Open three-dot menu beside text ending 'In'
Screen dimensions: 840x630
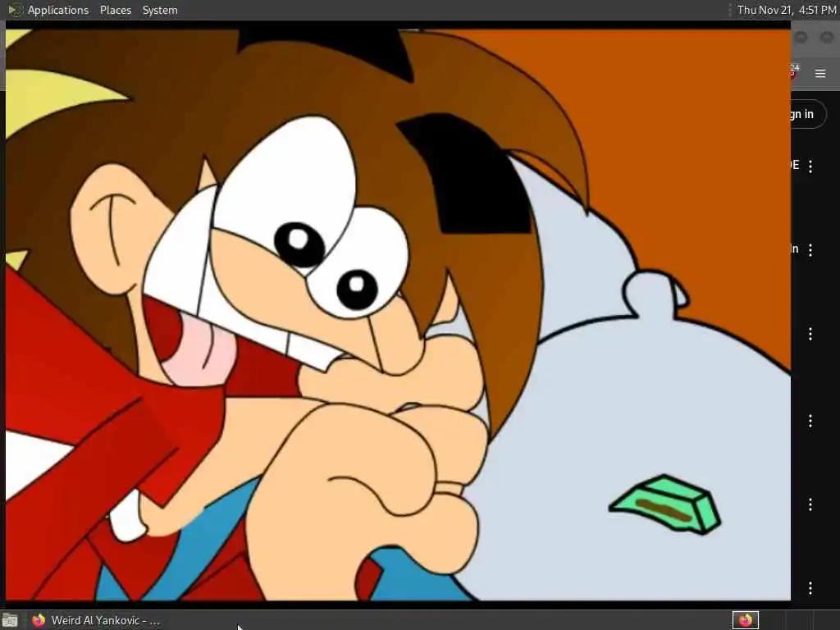pos(810,249)
